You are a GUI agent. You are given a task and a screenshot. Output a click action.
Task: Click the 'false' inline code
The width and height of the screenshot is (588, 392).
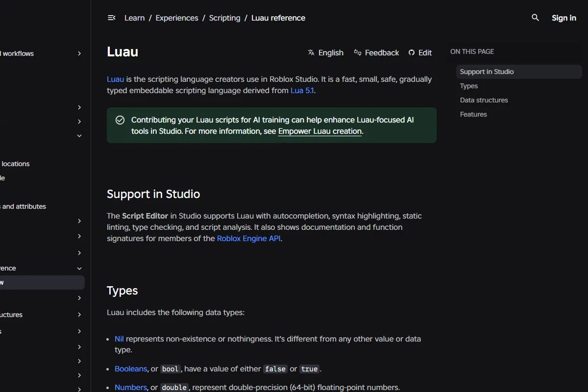point(275,369)
